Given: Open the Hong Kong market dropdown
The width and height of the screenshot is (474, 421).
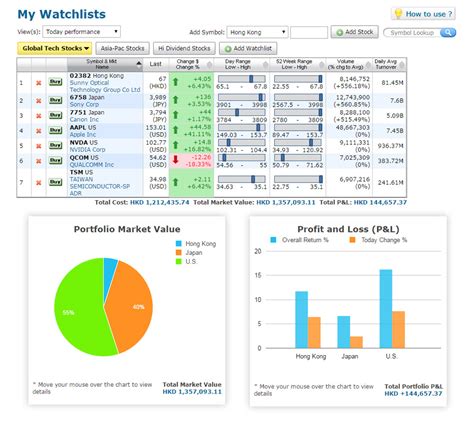Looking at the screenshot, I should 257,32.
